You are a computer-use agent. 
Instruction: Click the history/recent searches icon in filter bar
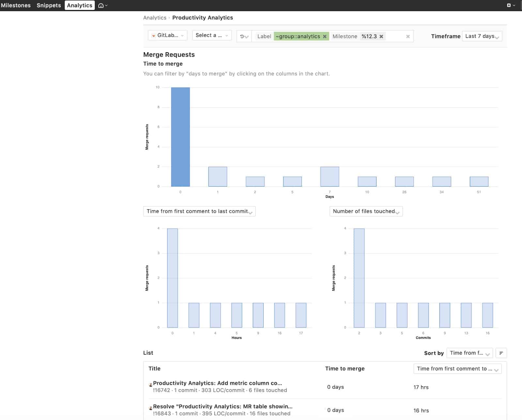click(243, 36)
